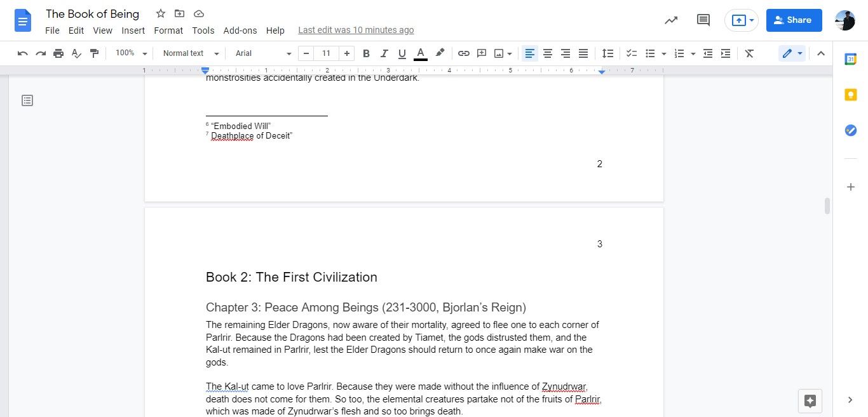Image resolution: width=868 pixels, height=417 pixels.
Task: Open the Arial font family dropdown
Action: click(262, 53)
